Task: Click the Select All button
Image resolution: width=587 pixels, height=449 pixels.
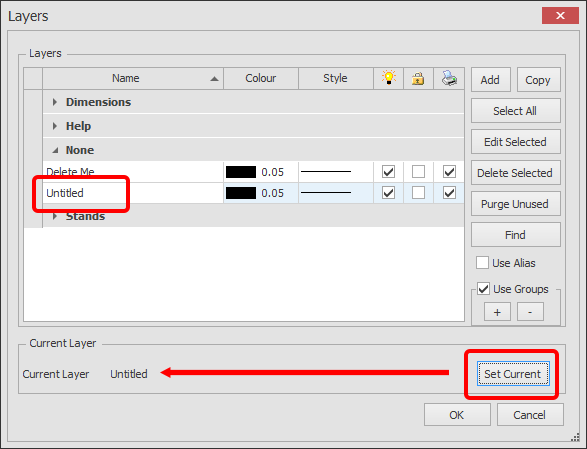Action: click(515, 111)
